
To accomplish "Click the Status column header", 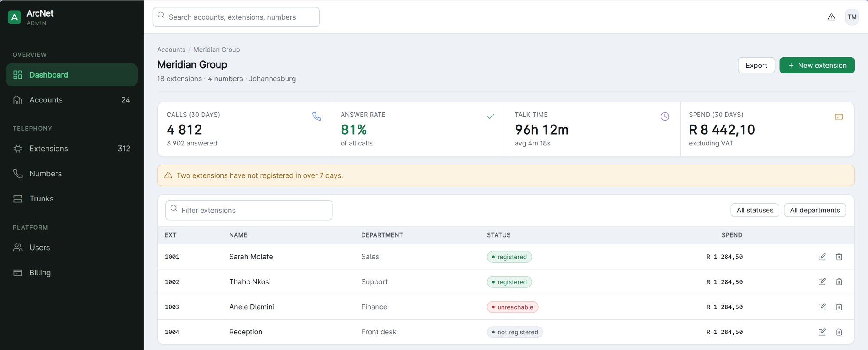I will 498,235.
